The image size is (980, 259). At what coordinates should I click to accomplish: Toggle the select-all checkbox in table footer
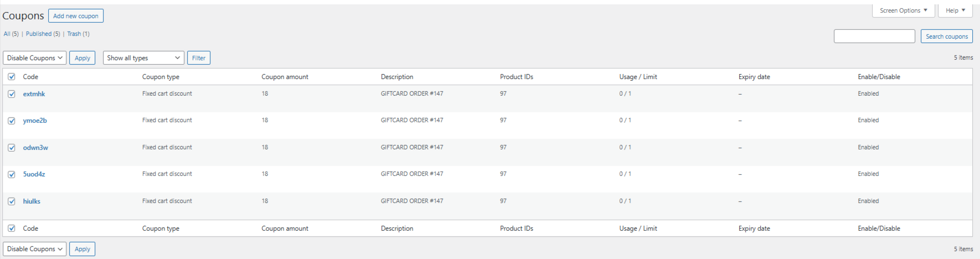[12, 228]
